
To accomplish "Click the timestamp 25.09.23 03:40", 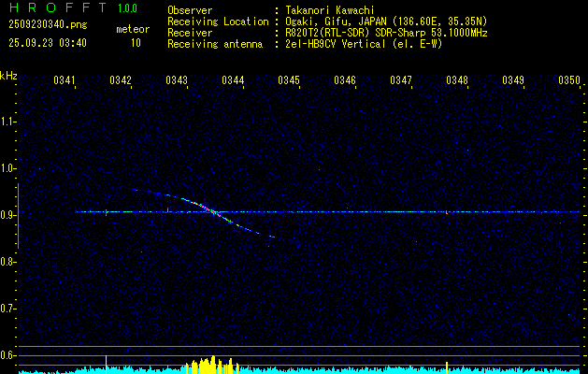I will (x=48, y=43).
